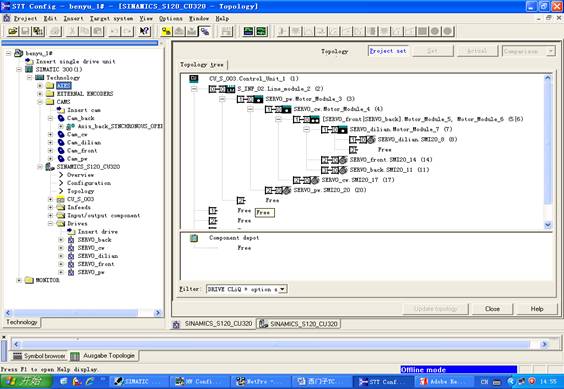Collapse the Technology node in project tree
Viewport: 564px width, 389px height.
click(29, 77)
